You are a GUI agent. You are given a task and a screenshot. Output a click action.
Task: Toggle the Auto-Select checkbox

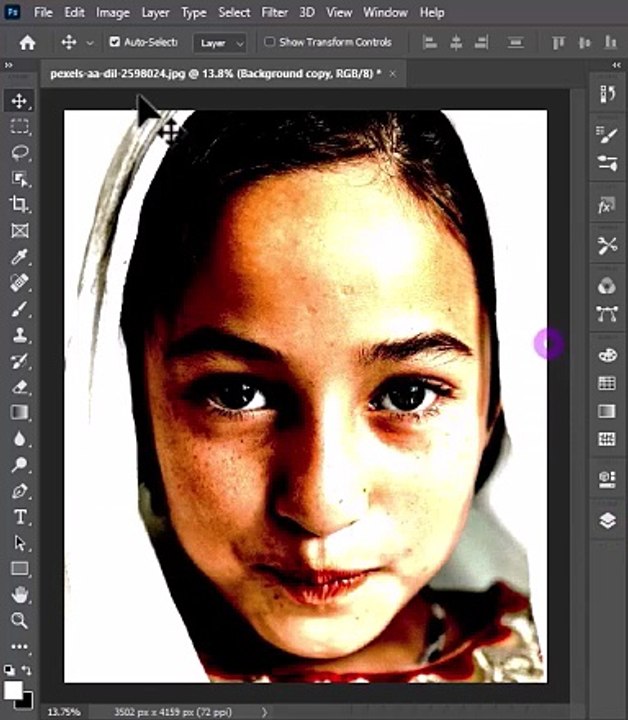tap(114, 42)
